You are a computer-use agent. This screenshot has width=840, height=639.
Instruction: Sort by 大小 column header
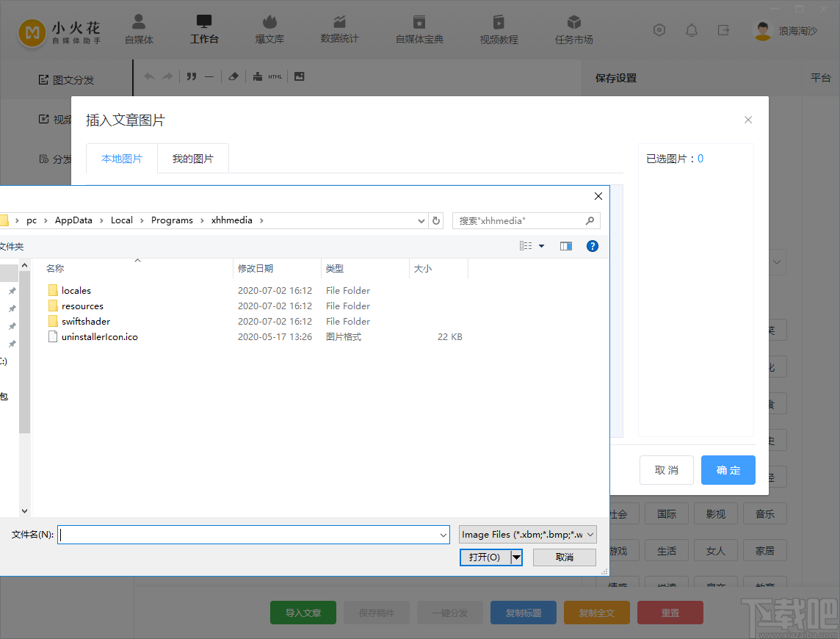point(439,269)
